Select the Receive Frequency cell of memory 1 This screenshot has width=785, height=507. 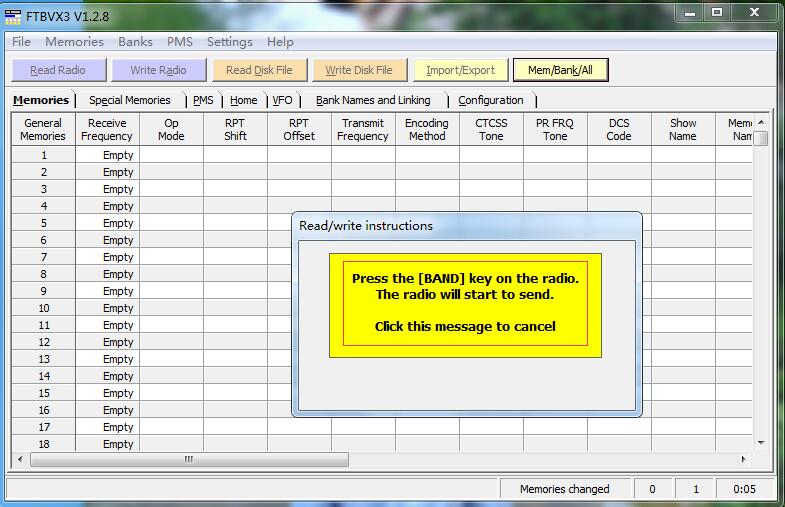click(107, 155)
